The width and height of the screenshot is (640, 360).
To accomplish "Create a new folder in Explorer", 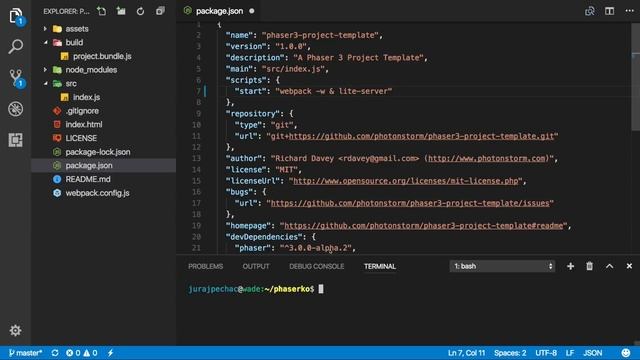I will [x=121, y=11].
